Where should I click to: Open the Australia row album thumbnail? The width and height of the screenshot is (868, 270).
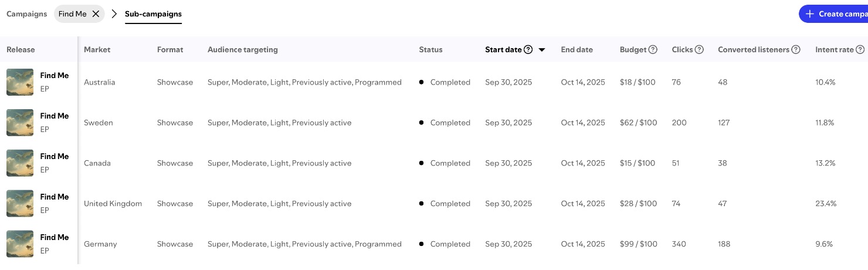point(20,82)
